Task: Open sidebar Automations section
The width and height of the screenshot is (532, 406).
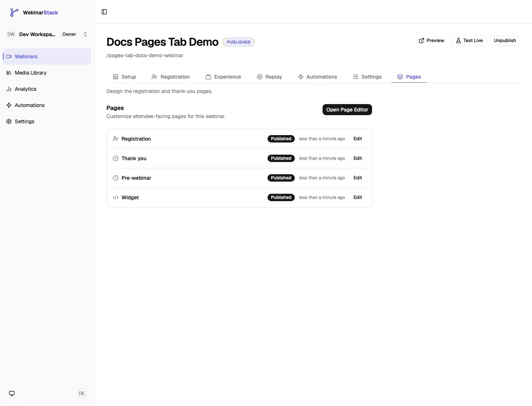Action: (47, 105)
